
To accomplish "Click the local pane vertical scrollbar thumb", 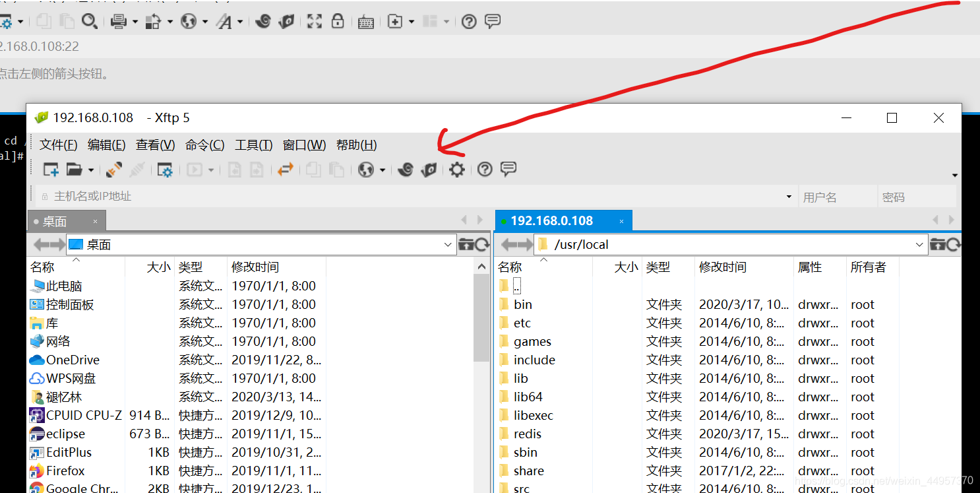I will click(x=481, y=318).
